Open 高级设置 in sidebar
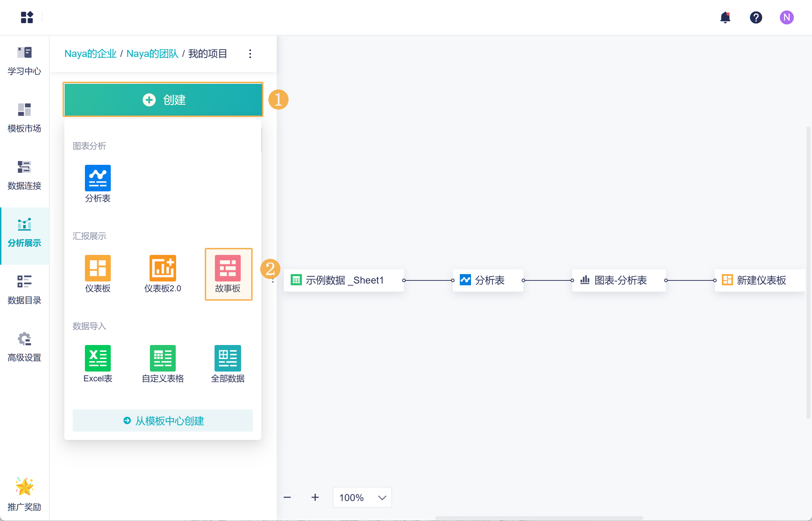812x521 pixels. click(24, 347)
